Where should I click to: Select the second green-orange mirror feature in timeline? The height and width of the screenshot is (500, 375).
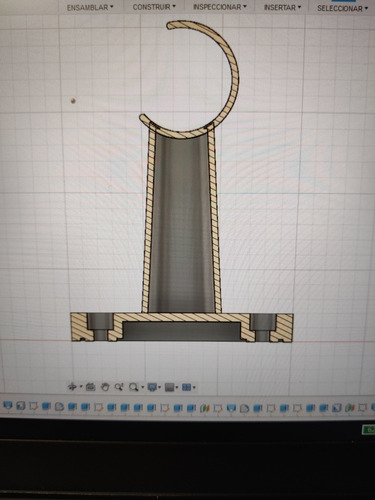[350, 407]
